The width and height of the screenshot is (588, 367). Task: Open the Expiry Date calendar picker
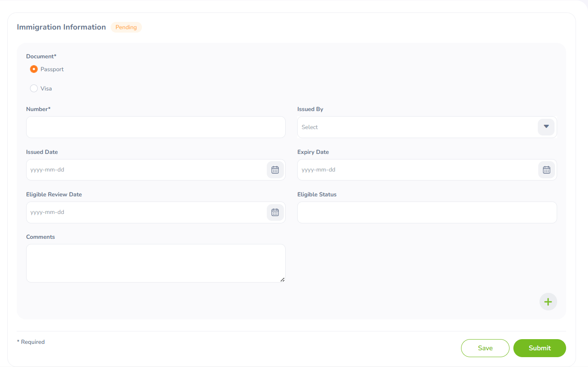coord(546,170)
